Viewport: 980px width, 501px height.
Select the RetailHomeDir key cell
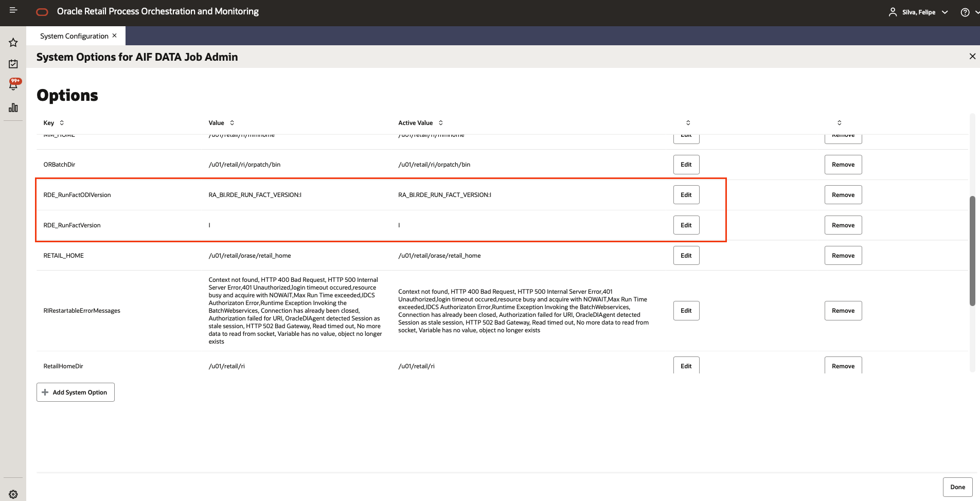pyautogui.click(x=63, y=366)
